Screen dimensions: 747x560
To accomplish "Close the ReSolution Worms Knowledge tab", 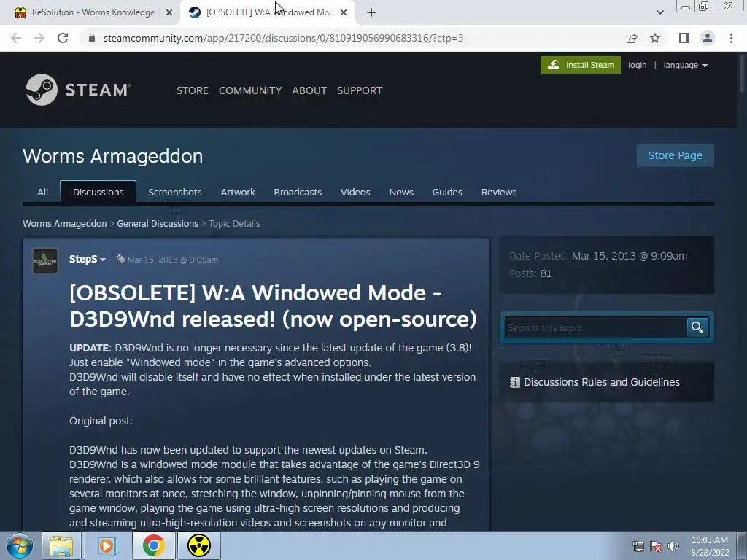I will click(169, 12).
